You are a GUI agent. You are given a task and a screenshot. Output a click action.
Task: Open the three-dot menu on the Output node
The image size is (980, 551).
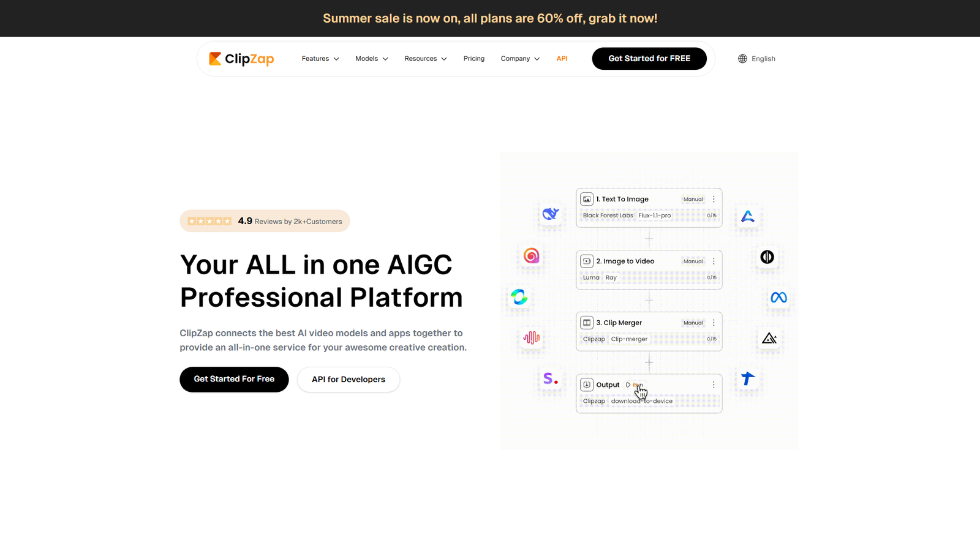(x=713, y=384)
